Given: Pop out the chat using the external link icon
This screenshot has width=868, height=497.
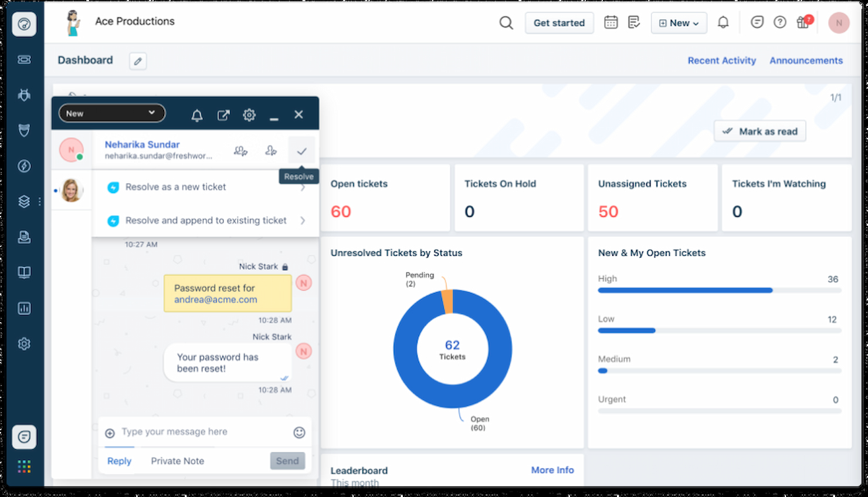Looking at the screenshot, I should click(223, 115).
